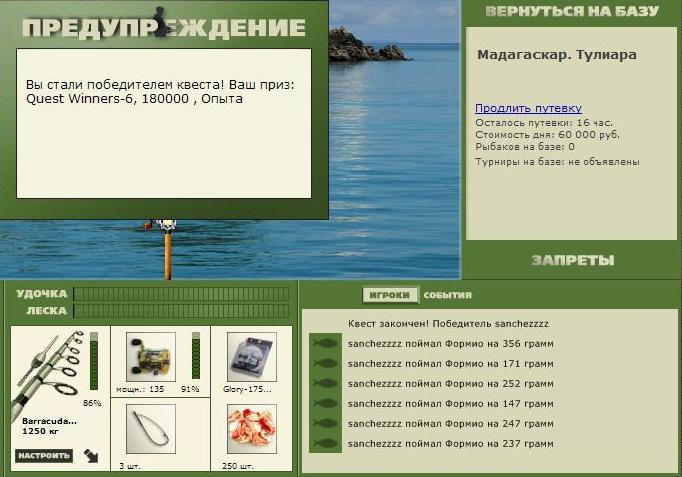The image size is (682, 477).
Task: Click the Формио на 356 грамм entry
Action: click(451, 344)
